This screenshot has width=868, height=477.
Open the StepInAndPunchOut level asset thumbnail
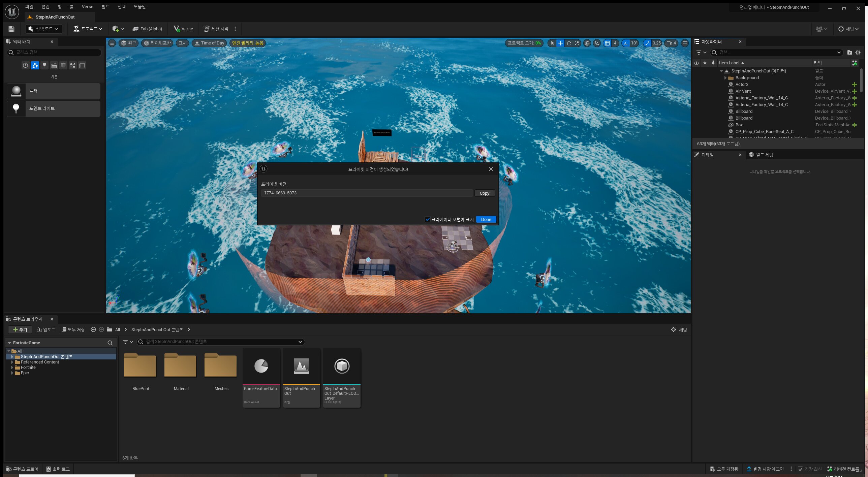click(x=301, y=366)
